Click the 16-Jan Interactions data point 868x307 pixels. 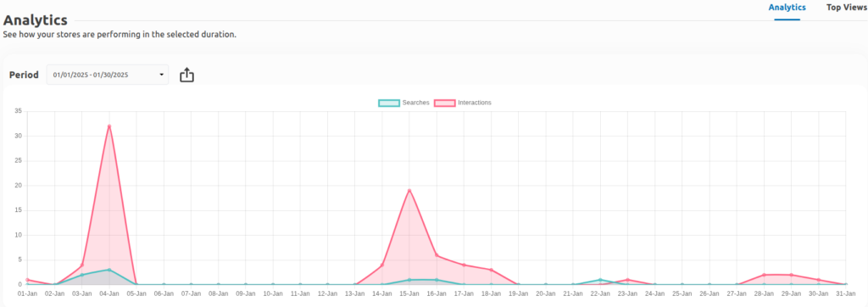tap(437, 255)
